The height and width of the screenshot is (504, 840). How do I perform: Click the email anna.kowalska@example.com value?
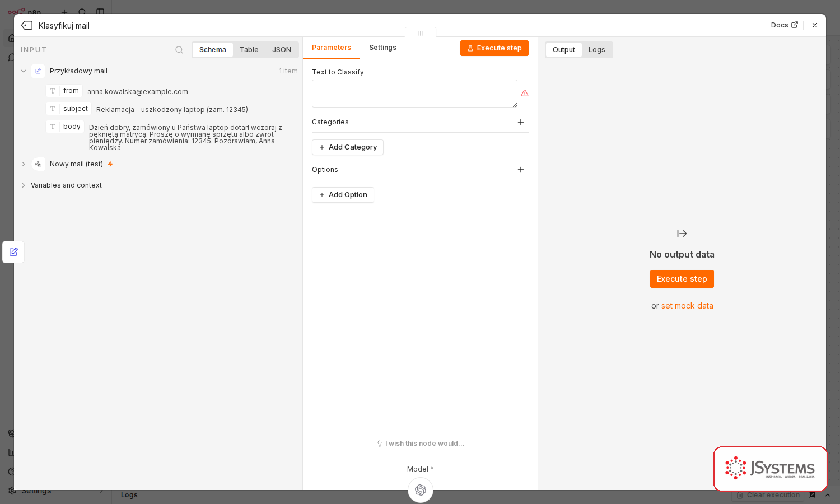(138, 92)
